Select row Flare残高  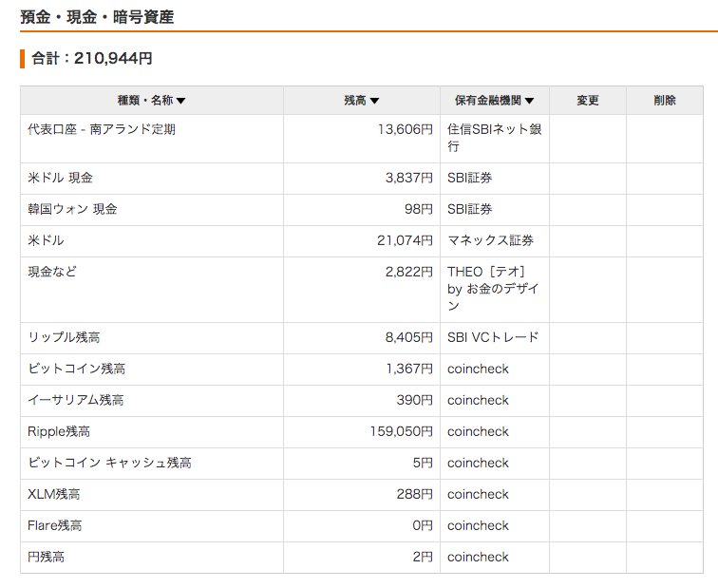362,526
